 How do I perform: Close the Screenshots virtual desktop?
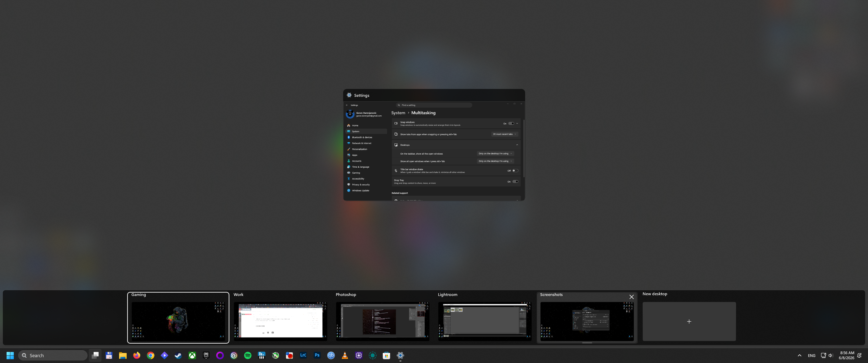click(x=632, y=297)
